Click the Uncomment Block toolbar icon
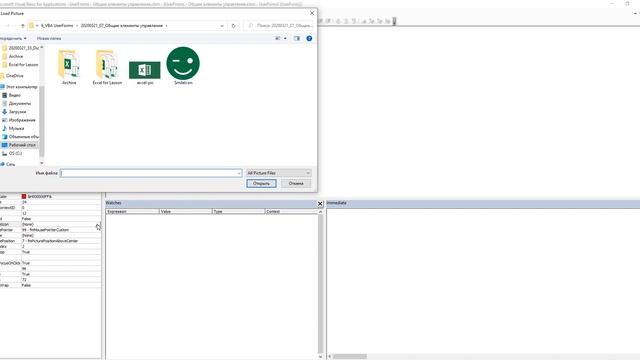 pyautogui.click(x=353, y=21)
